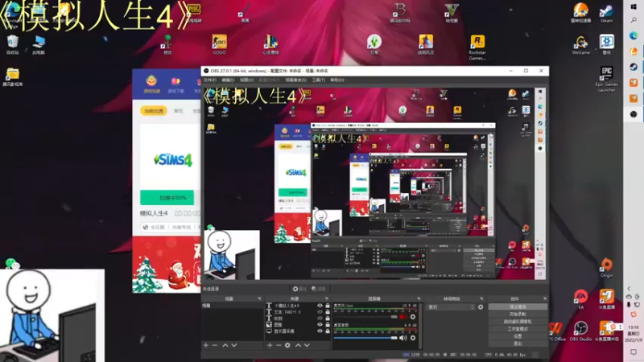Remove selected source with the minus icon
This screenshot has height=362, width=644.
point(279,345)
